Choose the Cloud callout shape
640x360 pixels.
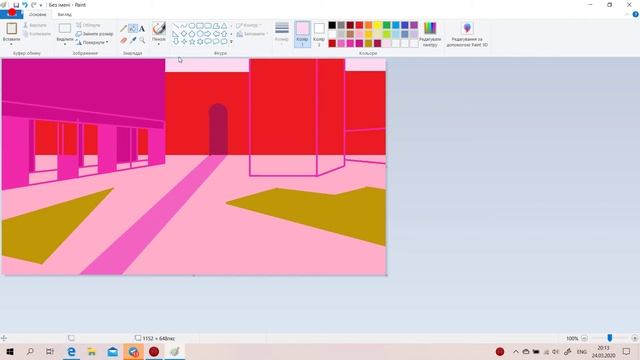coord(224,41)
